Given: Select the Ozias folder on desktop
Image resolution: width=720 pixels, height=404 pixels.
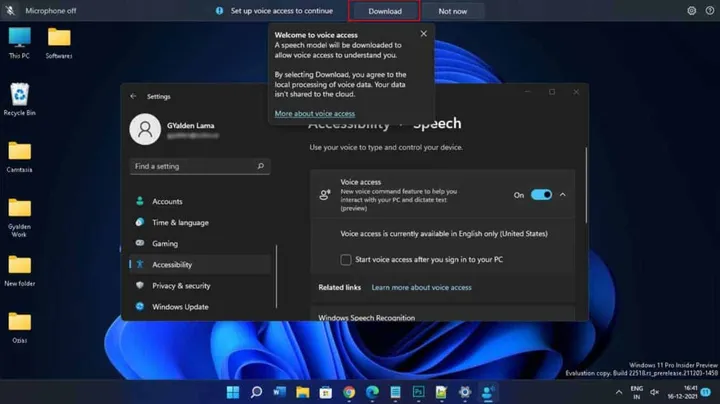Looking at the screenshot, I should pyautogui.click(x=19, y=328).
